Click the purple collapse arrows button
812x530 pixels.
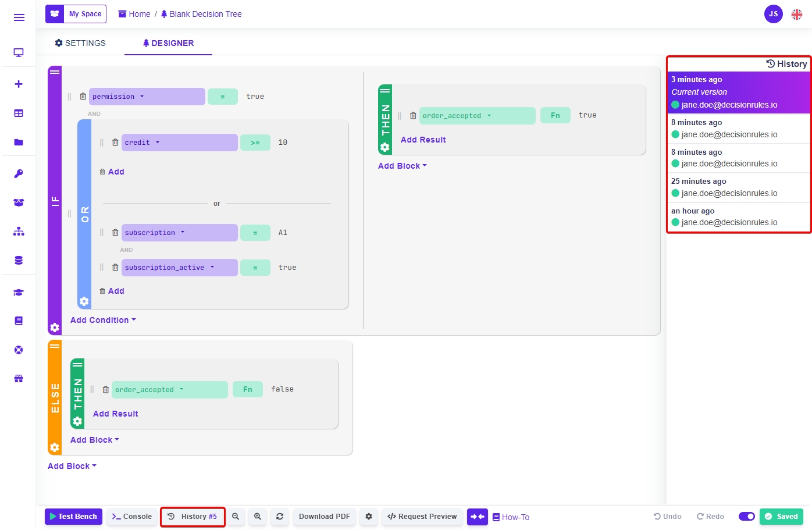coord(478,517)
